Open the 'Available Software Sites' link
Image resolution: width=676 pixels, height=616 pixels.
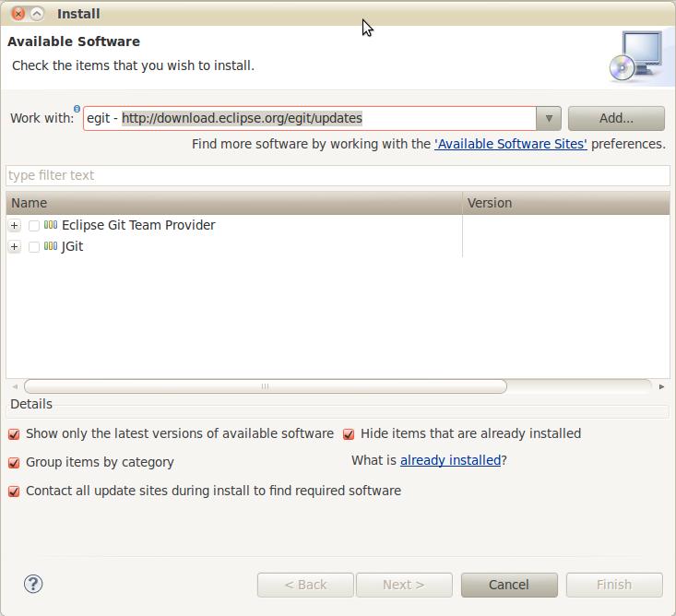click(510, 144)
